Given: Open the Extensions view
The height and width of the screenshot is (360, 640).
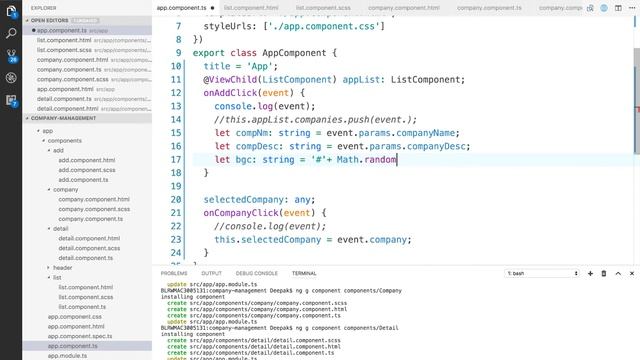Looking at the screenshot, I should coord(11,100).
